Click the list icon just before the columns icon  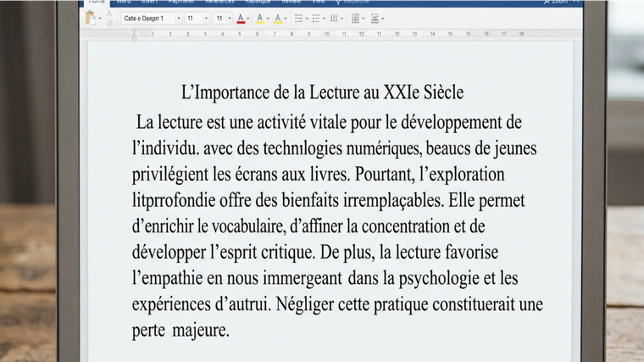click(x=316, y=19)
